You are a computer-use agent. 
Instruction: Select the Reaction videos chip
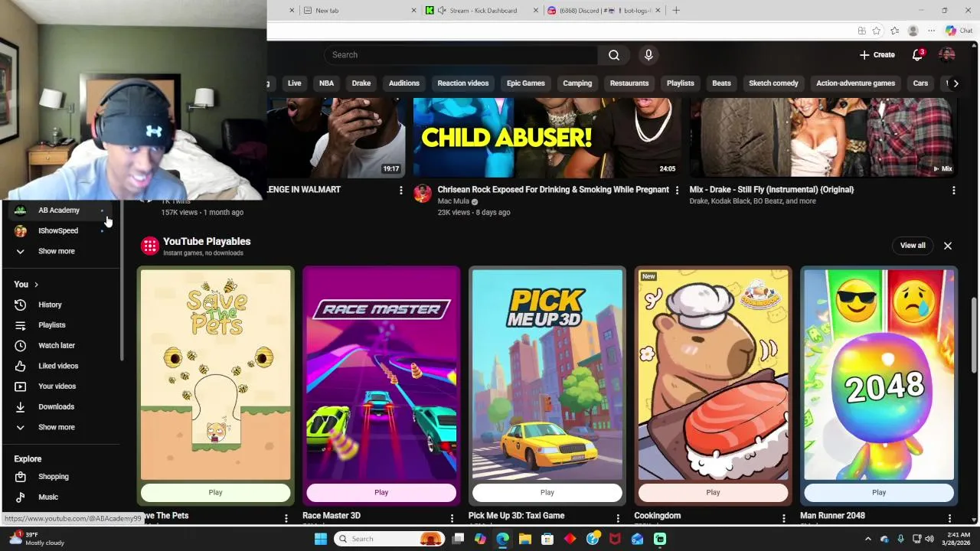point(463,83)
